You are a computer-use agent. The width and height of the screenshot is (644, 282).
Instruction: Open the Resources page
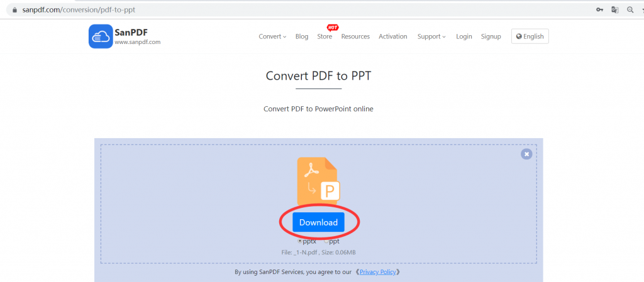(x=355, y=36)
